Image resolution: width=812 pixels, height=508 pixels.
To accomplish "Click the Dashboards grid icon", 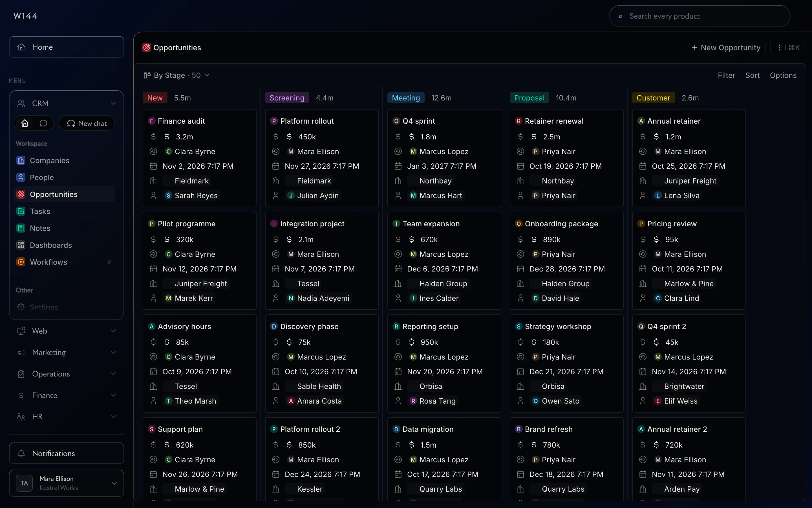I will pos(21,245).
